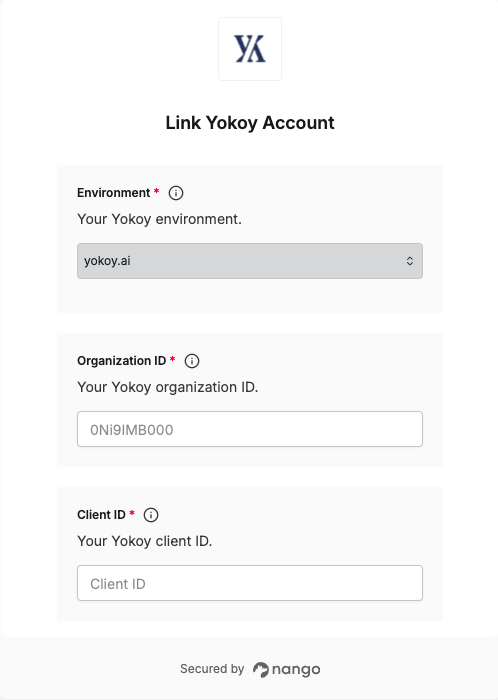Image resolution: width=498 pixels, height=700 pixels.
Task: Open the Environment info tooltip icon
Action: [x=176, y=193]
